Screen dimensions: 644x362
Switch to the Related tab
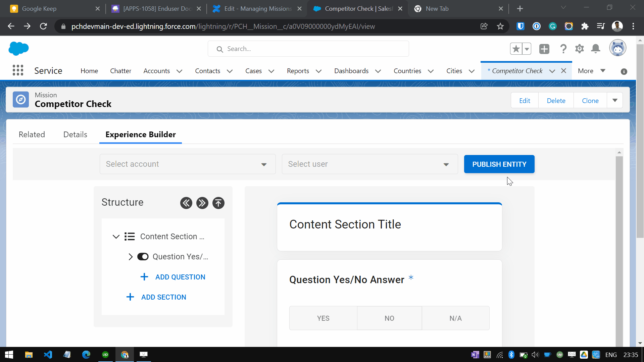point(32,135)
